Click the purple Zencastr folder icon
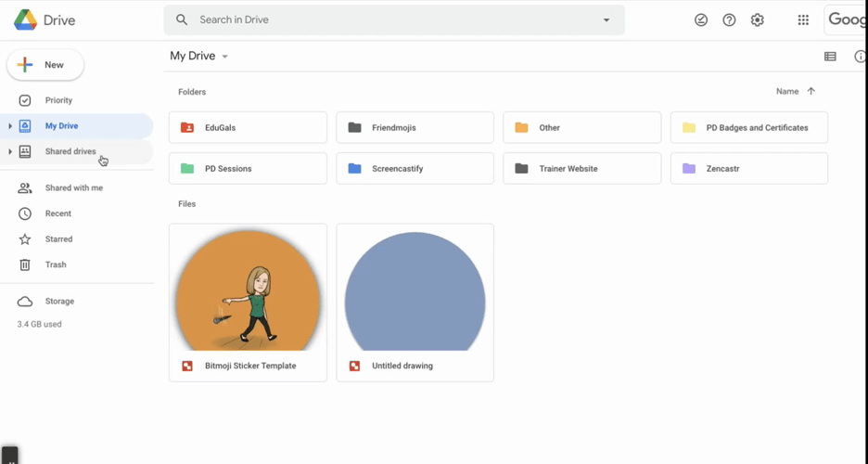This screenshot has height=464, width=868. pos(689,168)
